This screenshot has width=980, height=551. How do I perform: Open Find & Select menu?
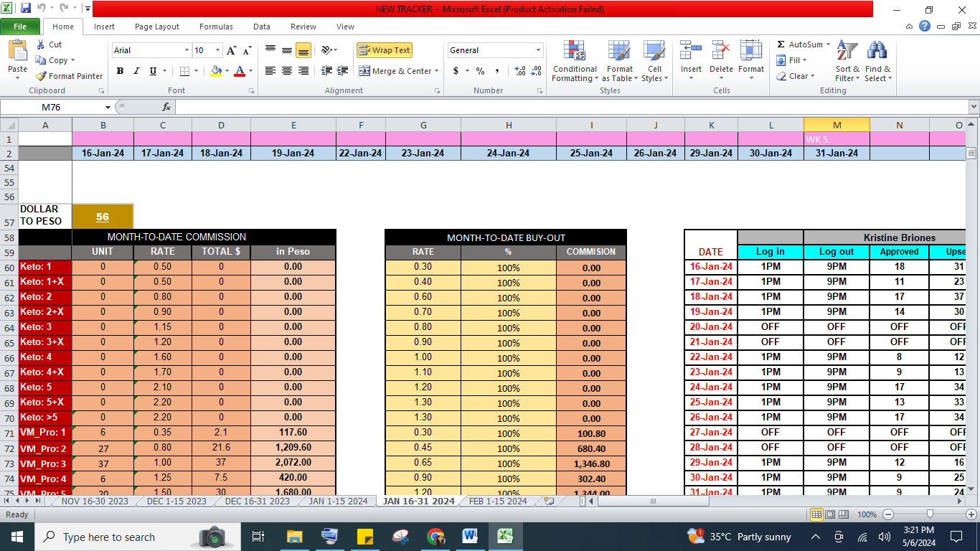coord(877,62)
